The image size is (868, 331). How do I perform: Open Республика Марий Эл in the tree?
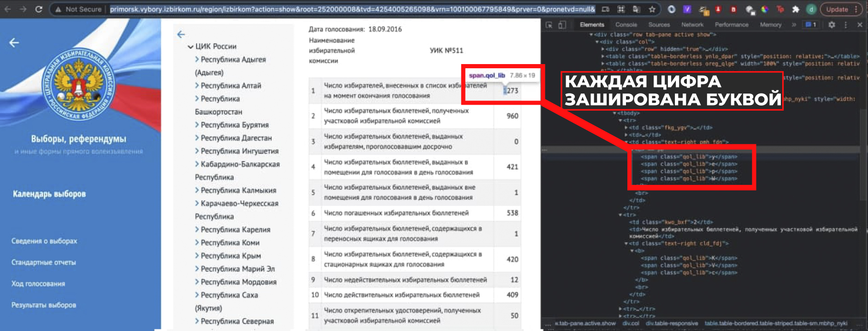(x=237, y=269)
